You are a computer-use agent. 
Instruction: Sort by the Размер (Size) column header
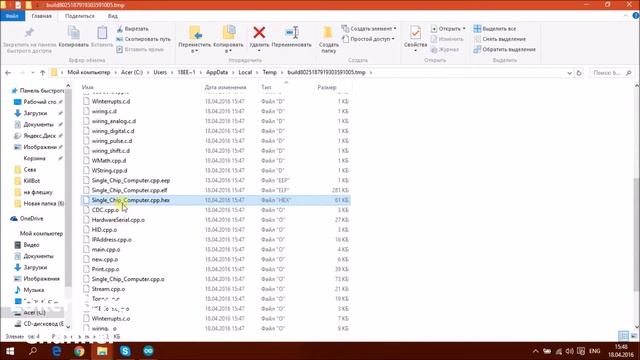(327, 87)
